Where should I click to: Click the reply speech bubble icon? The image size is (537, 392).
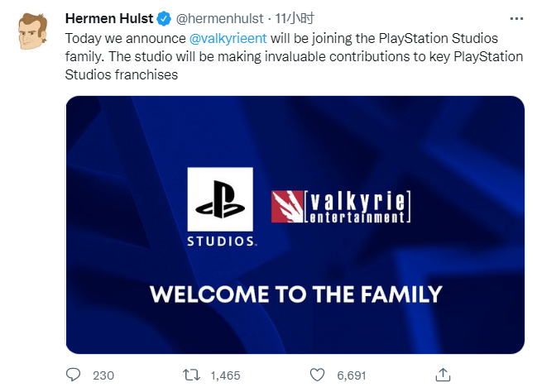click(x=73, y=375)
